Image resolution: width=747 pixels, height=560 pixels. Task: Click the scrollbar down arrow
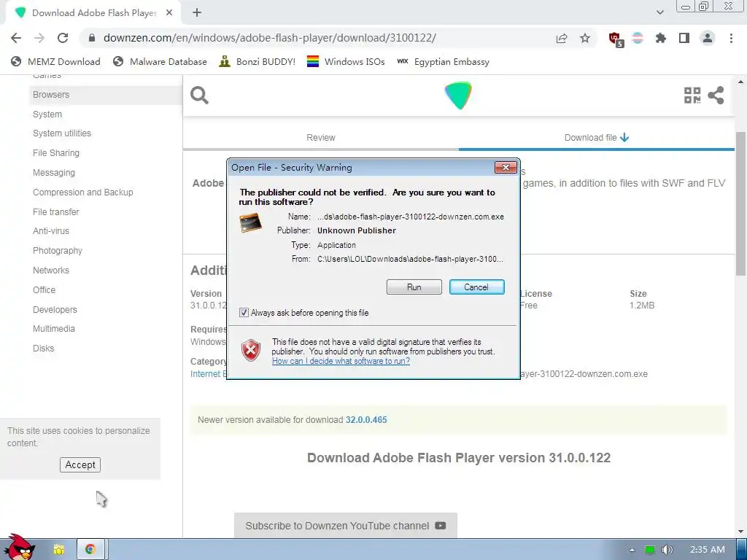(x=740, y=532)
